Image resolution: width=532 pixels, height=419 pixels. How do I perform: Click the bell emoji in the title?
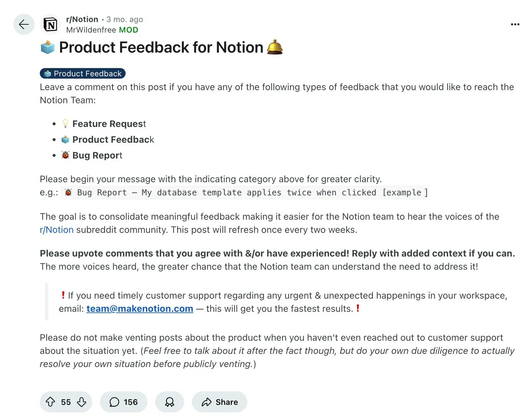coord(275,47)
